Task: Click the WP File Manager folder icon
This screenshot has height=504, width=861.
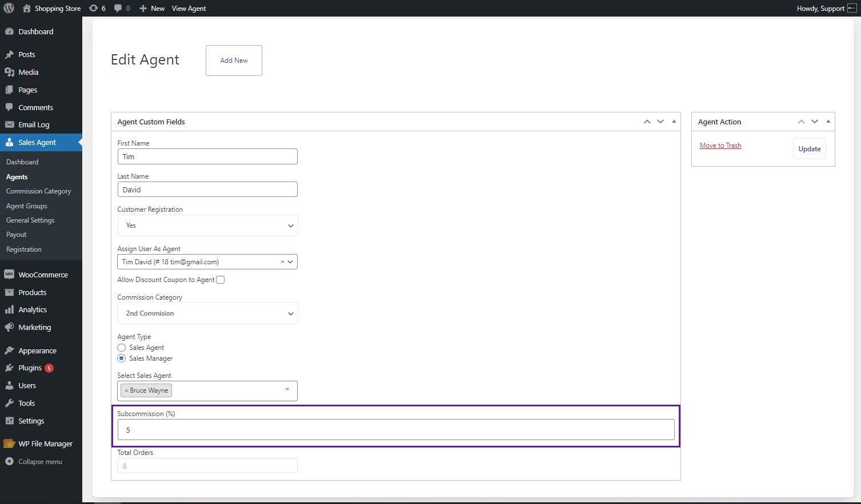Action: 9,443
